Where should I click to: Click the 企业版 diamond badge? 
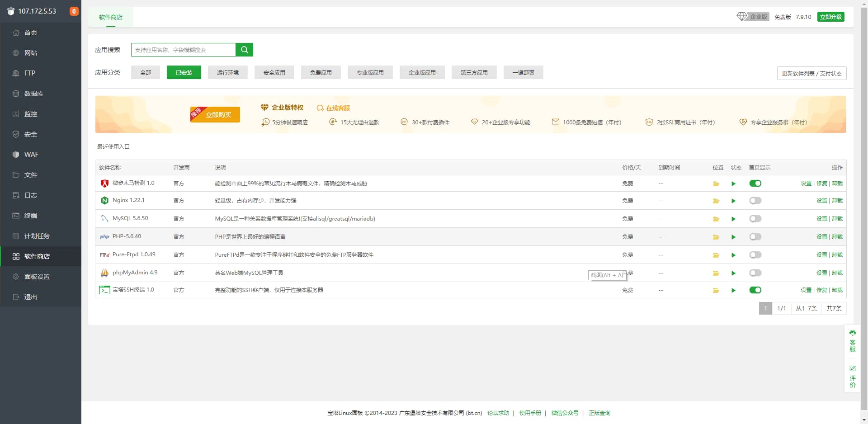coord(753,17)
